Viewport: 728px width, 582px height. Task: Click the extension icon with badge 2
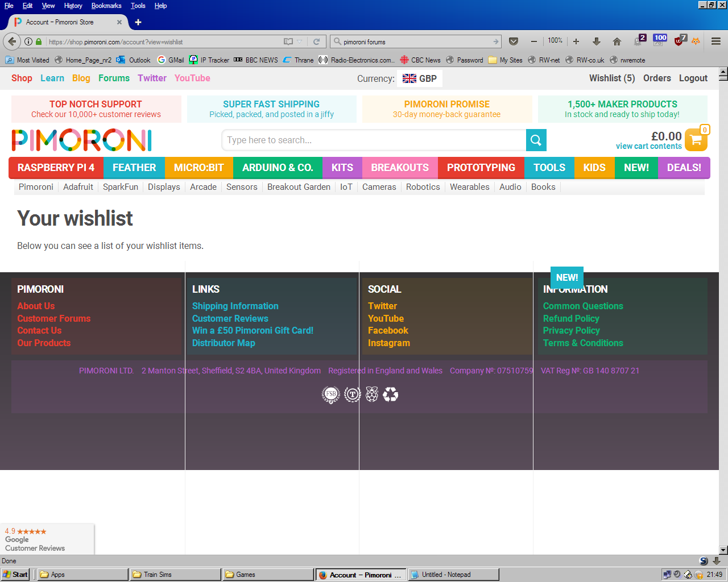point(639,41)
